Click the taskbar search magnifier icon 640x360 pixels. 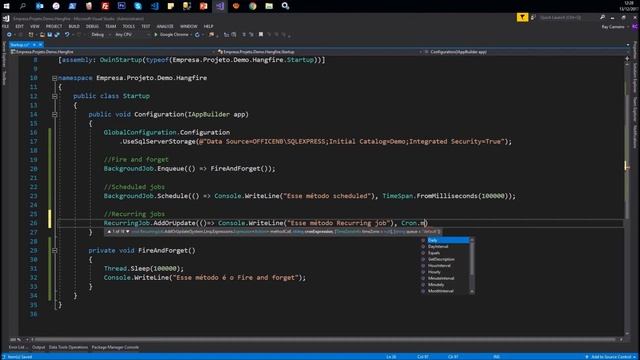[x=23, y=6]
